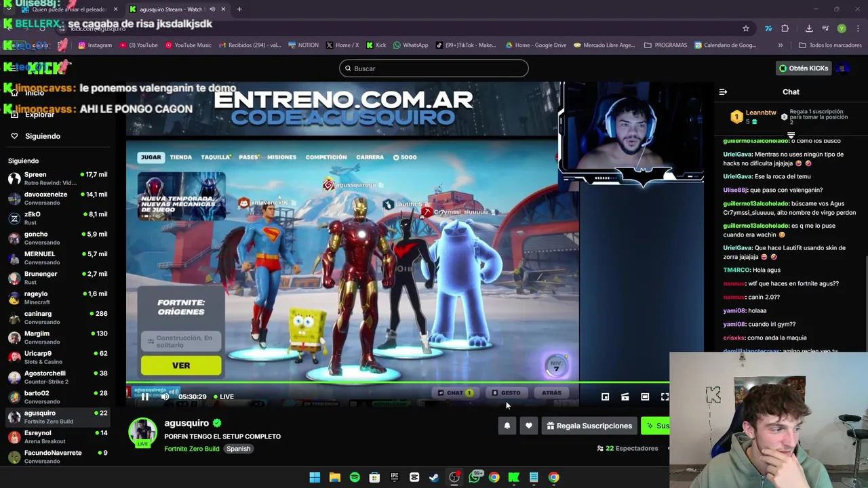Open Chrome downloads icon

click(x=809, y=28)
